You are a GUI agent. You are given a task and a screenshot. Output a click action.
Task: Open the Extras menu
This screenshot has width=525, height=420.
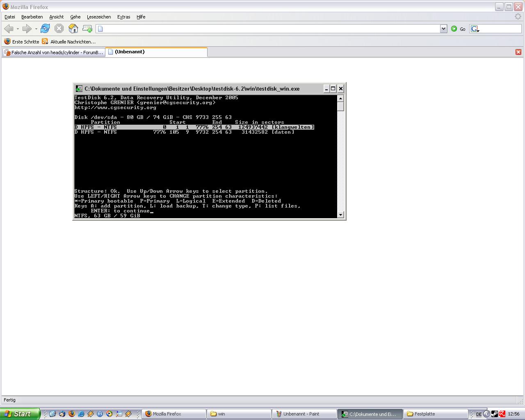click(x=124, y=17)
